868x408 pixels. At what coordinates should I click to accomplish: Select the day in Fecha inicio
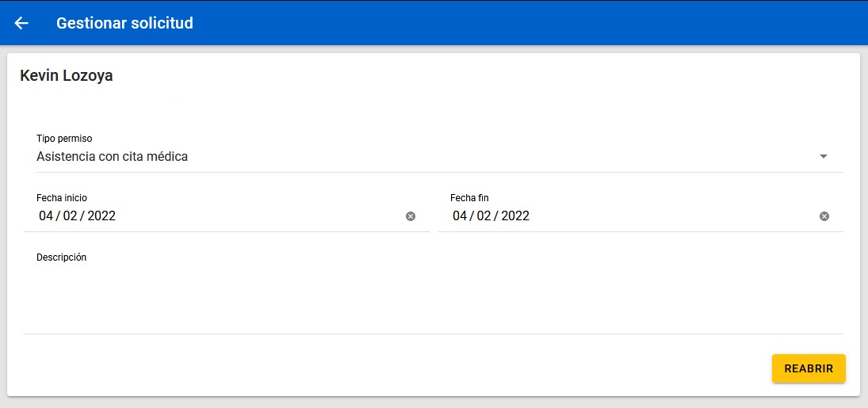pyautogui.click(x=46, y=216)
